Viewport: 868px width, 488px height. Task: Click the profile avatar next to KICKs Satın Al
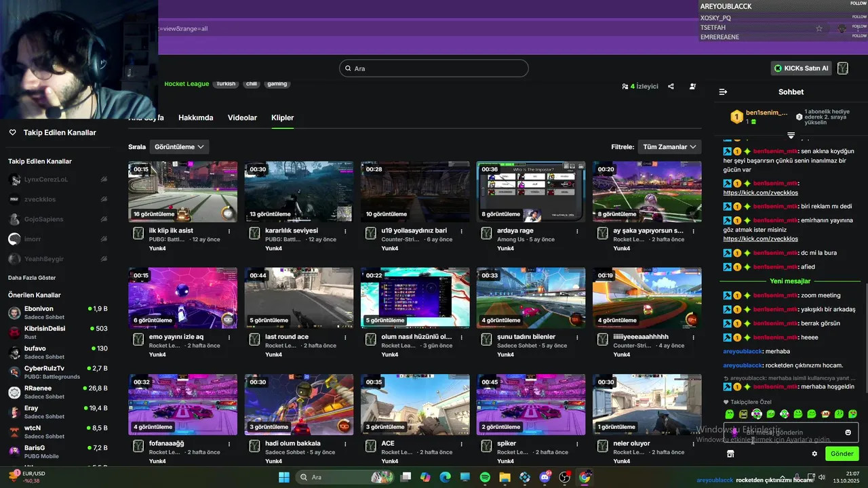coord(842,68)
